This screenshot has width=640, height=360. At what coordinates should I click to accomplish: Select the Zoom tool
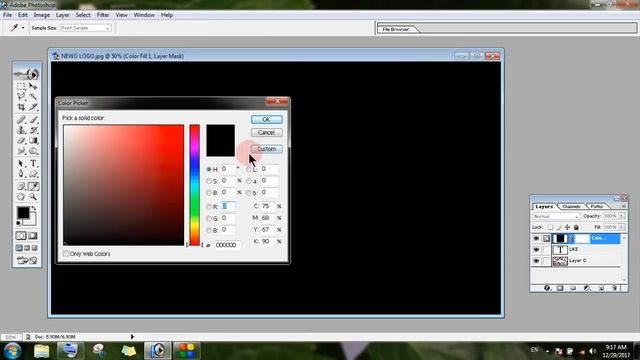coord(33,197)
